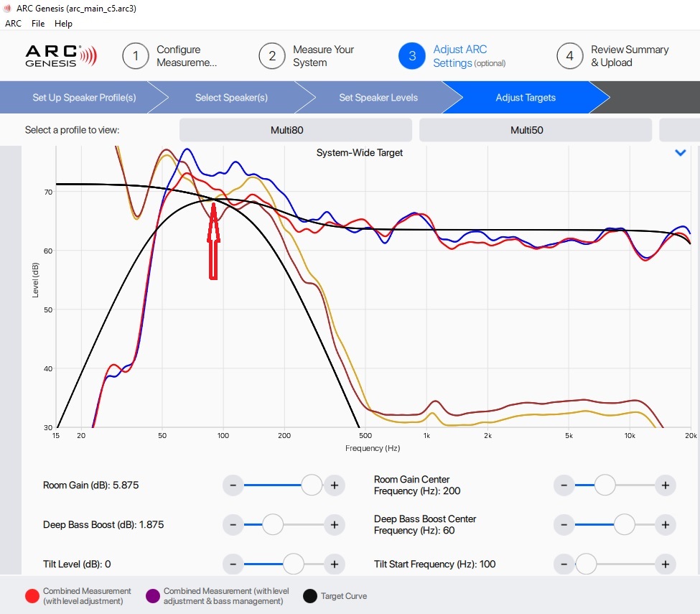Screen dimensions: 700x614
Task: Go to step 4 Review Summary & Upload
Action: click(613, 56)
